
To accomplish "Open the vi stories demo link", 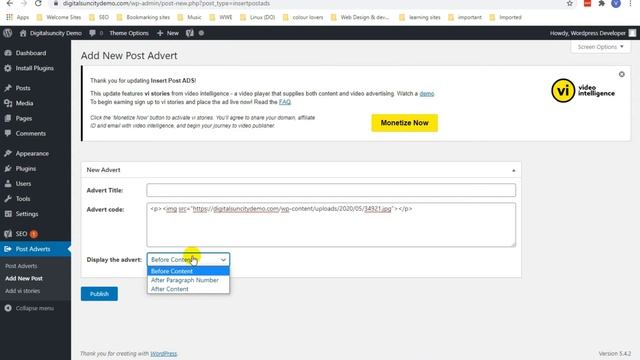I will [427, 94].
